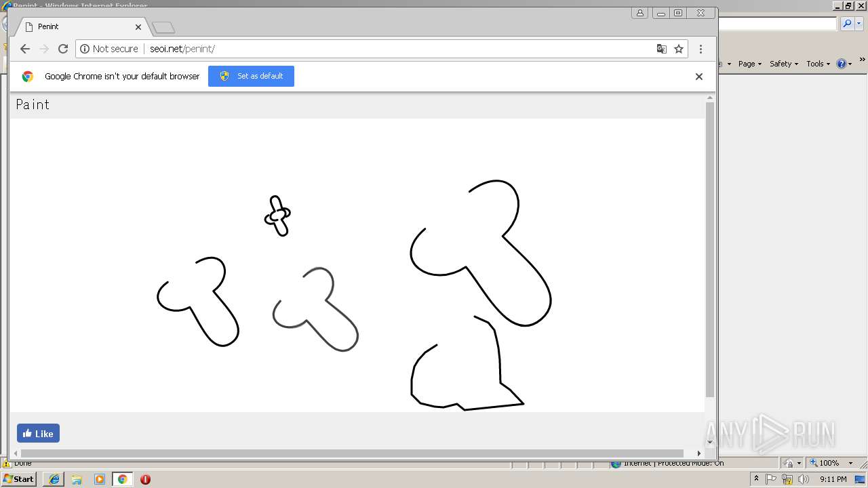Open the Windows Start menu
Image resolution: width=868 pixels, height=488 pixels.
(19, 479)
